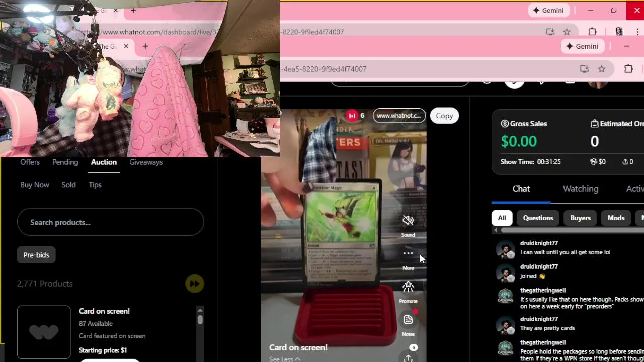
Task: Click the $0 tips indicator icon
Action: pyautogui.click(x=593, y=162)
